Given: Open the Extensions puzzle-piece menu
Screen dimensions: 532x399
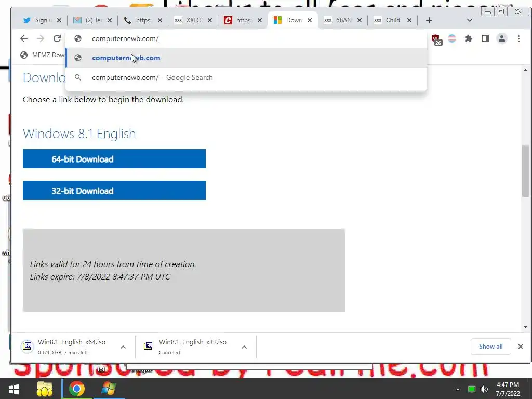Looking at the screenshot, I should [x=469, y=38].
